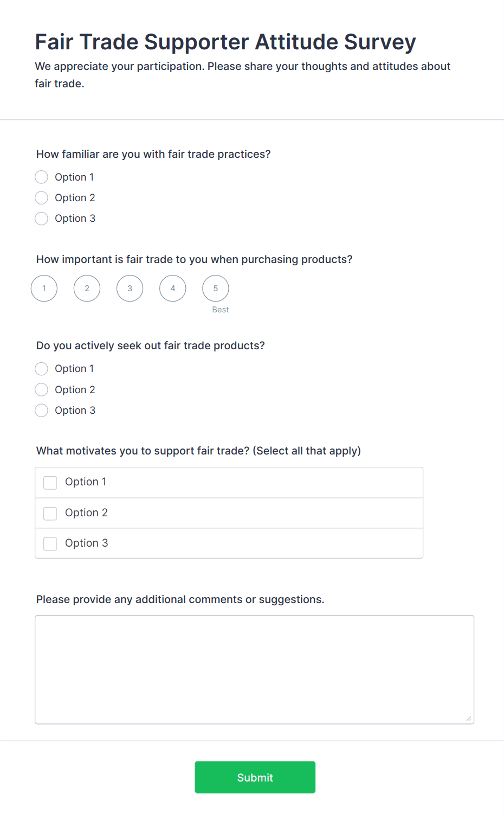Click the Fair Trade Supporter Attitude Survey title
Viewport: 504px width, 820px height.
pos(225,42)
